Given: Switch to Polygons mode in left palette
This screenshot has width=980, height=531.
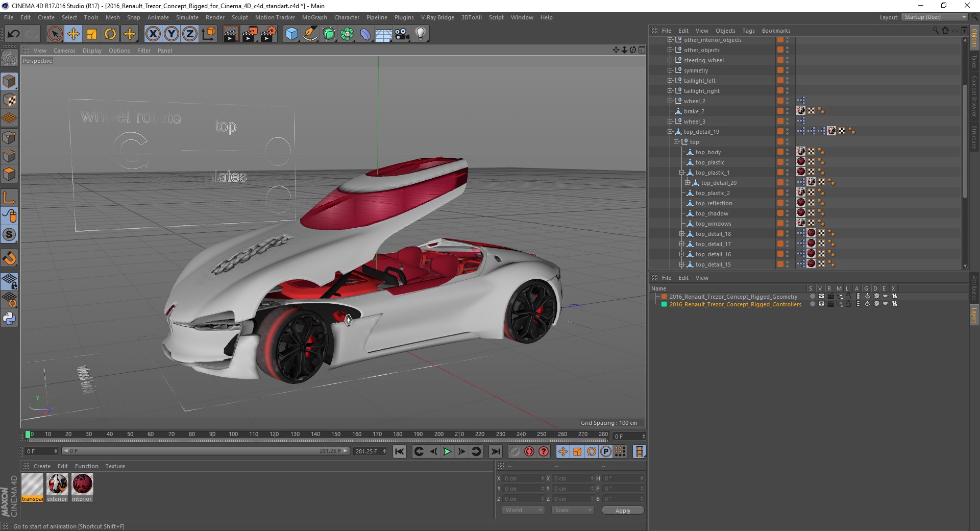Looking at the screenshot, I should [x=9, y=175].
